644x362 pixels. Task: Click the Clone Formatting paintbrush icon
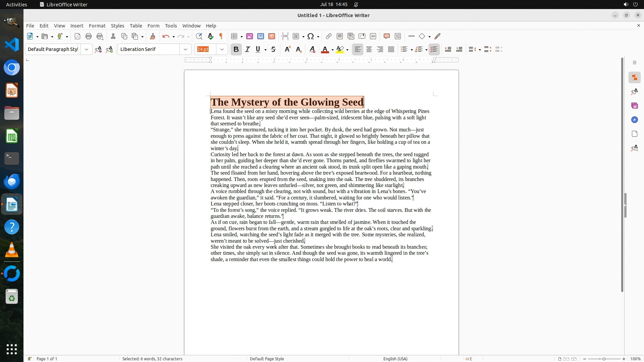[153, 37]
